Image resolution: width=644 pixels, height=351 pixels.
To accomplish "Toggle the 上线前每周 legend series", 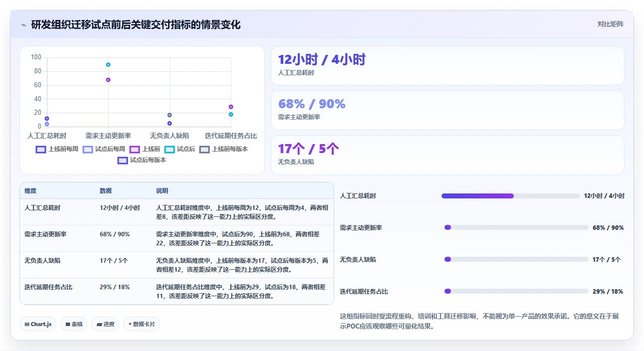I will pos(57,149).
